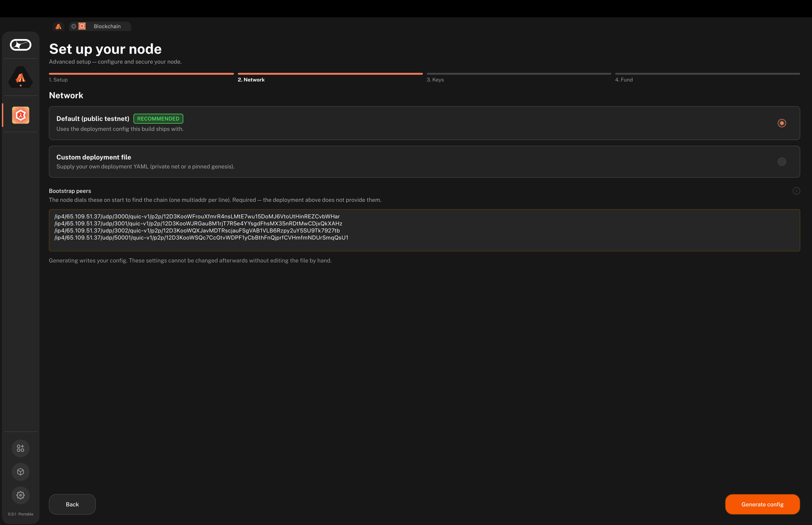This screenshot has height=525, width=812.
Task: Select Custom deployment file radio button
Action: [781, 162]
